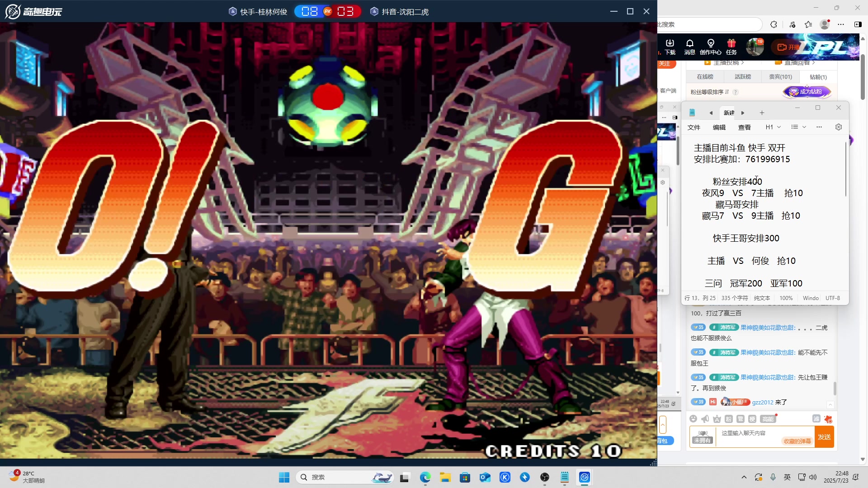
Task: Open the 直播回看 link
Action: pos(795,63)
